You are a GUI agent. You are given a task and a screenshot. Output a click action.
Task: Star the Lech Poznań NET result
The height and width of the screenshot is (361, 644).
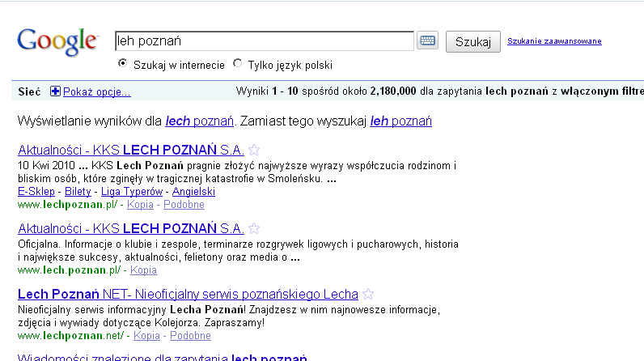(x=368, y=294)
